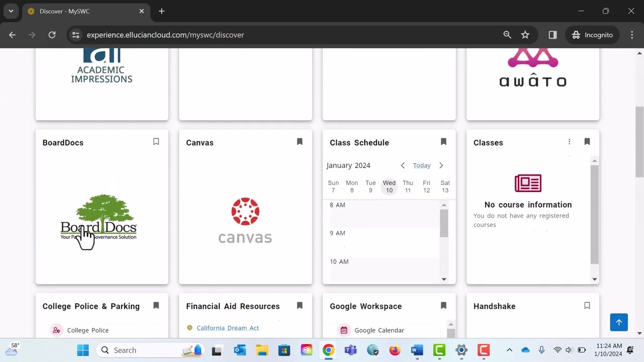644x362 pixels.
Task: Click the taskbar Search box
Action: click(x=150, y=350)
